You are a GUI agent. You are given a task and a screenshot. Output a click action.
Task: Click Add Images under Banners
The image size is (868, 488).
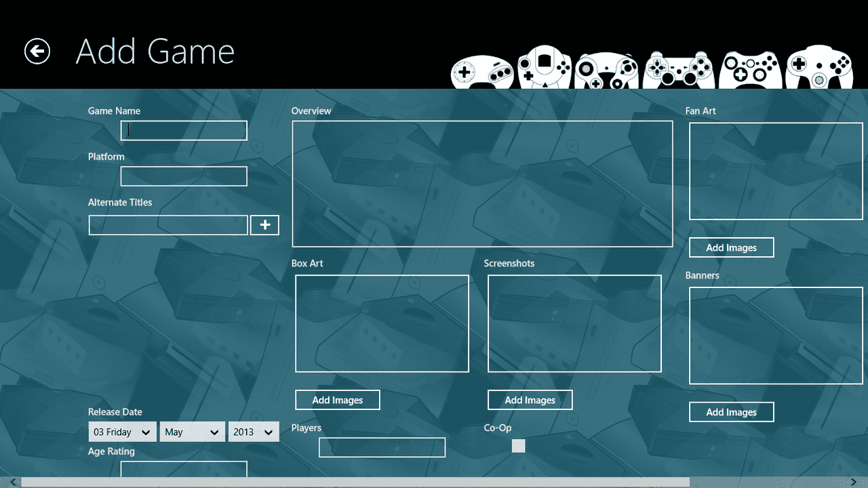click(x=731, y=411)
